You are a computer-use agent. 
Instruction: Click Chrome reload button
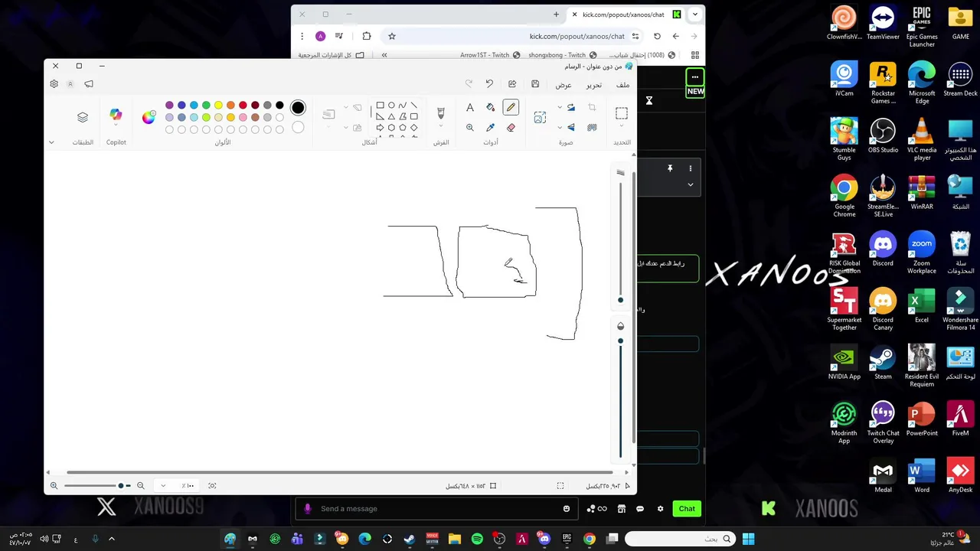(657, 36)
